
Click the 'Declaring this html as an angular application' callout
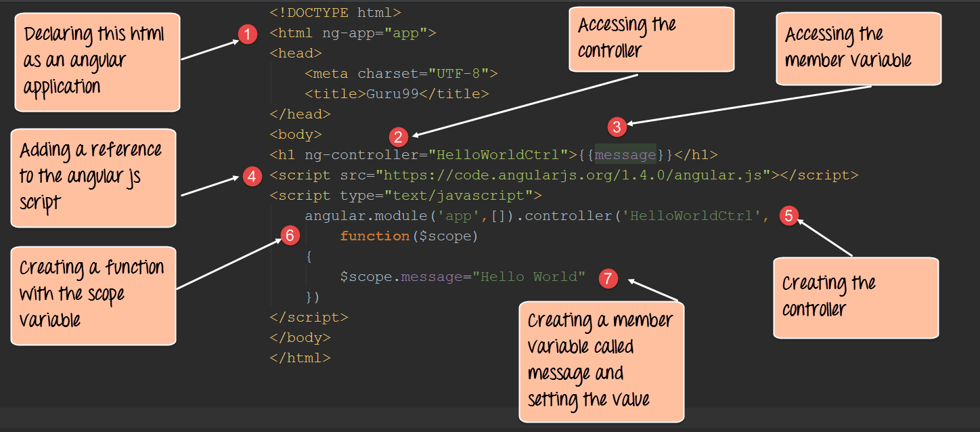click(x=97, y=62)
